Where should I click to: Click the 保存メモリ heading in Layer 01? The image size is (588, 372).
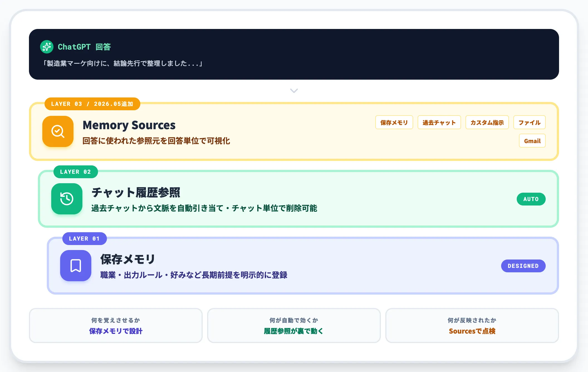pos(128,259)
